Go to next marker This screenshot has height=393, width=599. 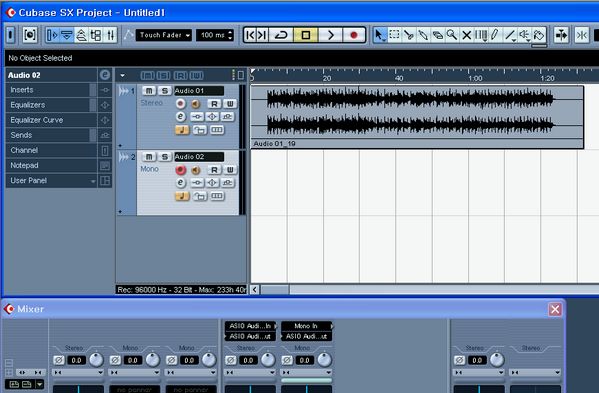click(262, 35)
